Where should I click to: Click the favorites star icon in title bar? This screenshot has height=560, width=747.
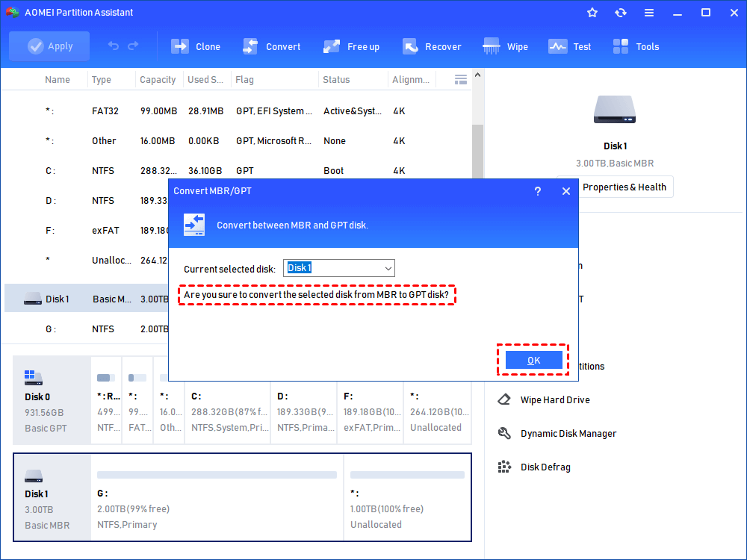pos(592,13)
